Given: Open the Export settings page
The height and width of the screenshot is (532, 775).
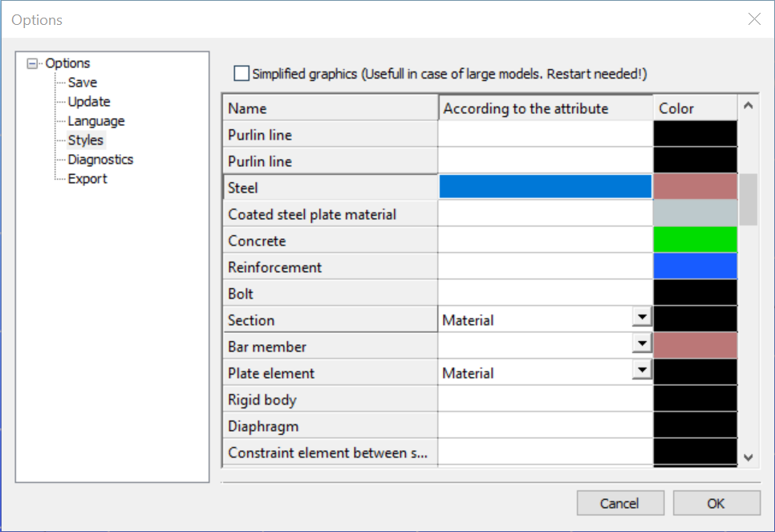Looking at the screenshot, I should point(87,179).
